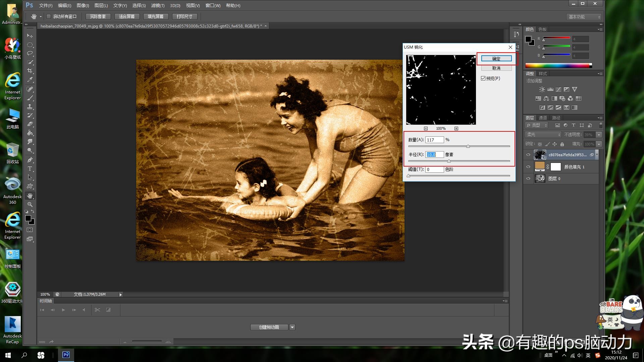Open the 柔光 blend mode dropdown
This screenshot has width=644, height=362.
click(543, 134)
